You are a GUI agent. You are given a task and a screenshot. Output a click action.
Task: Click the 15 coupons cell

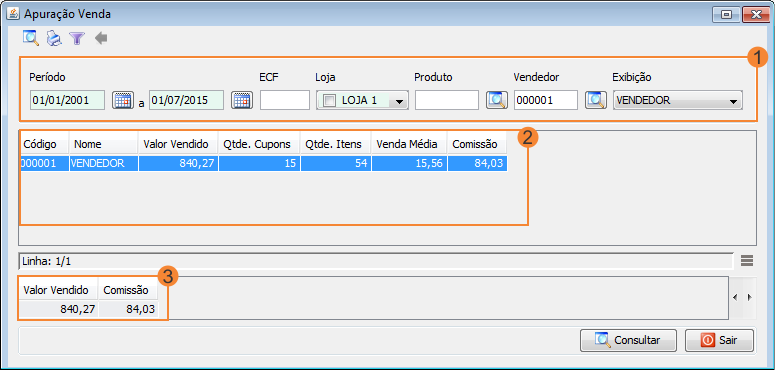[259, 164]
